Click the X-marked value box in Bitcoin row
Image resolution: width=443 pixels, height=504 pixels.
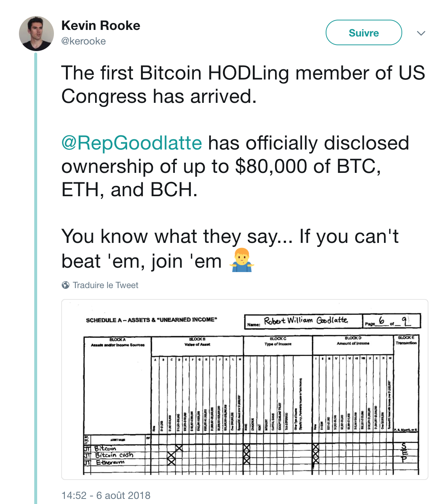click(x=179, y=448)
